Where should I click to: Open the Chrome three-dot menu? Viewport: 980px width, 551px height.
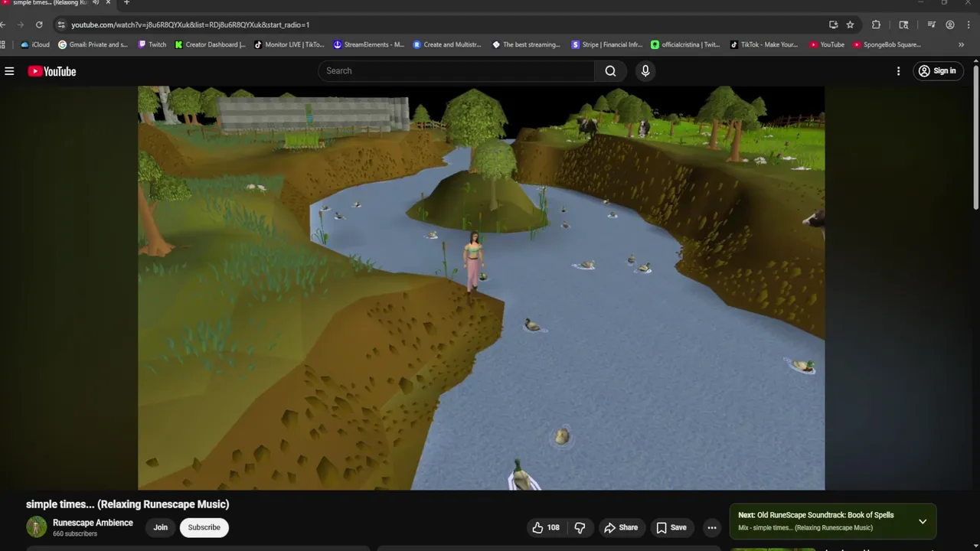970,24
